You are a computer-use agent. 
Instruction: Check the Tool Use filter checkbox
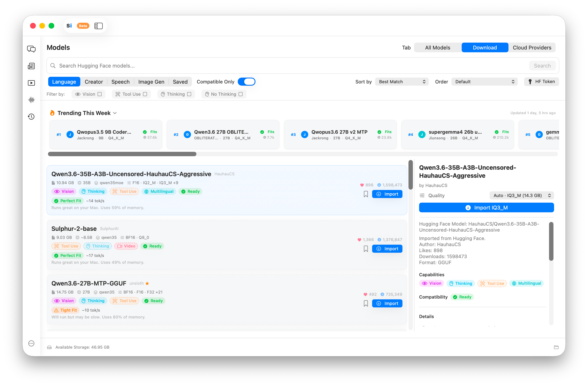pyautogui.click(x=145, y=94)
